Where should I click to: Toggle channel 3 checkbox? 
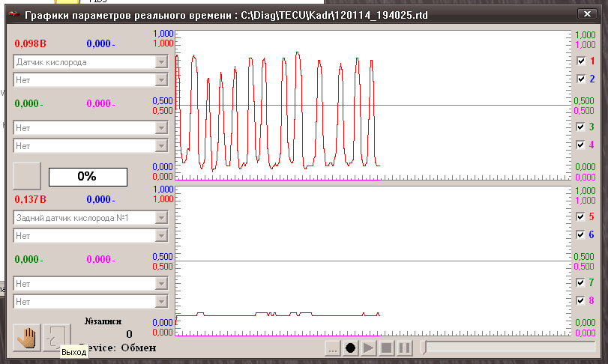coord(580,127)
